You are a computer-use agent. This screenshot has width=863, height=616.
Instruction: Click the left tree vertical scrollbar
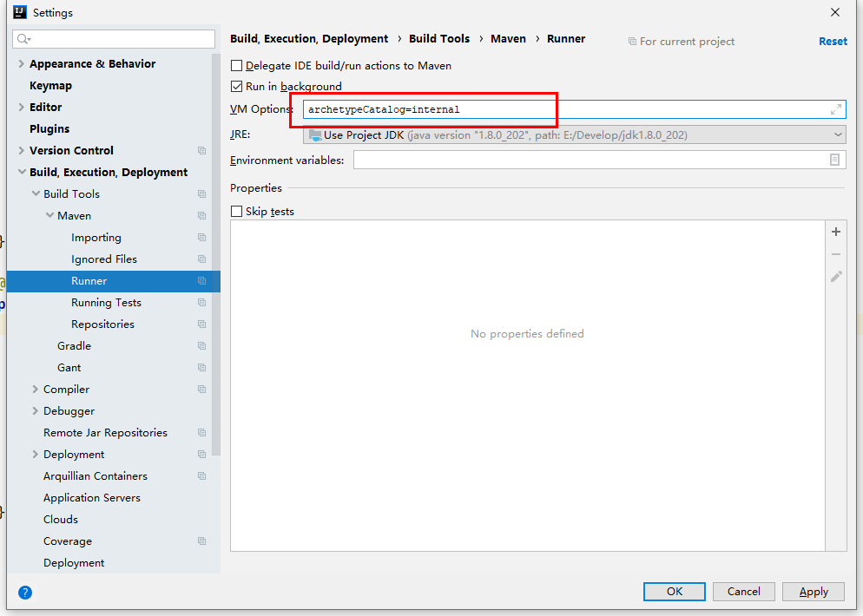tap(215, 255)
